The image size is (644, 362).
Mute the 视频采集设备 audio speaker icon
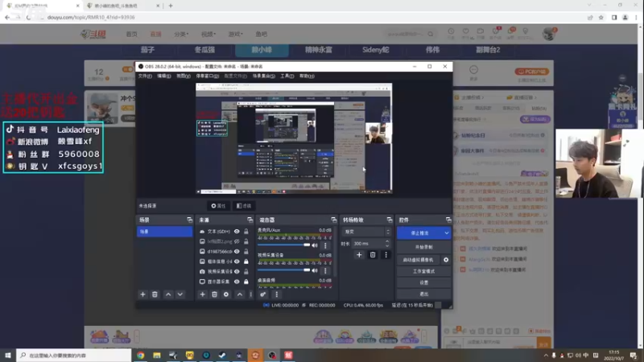coord(315,270)
